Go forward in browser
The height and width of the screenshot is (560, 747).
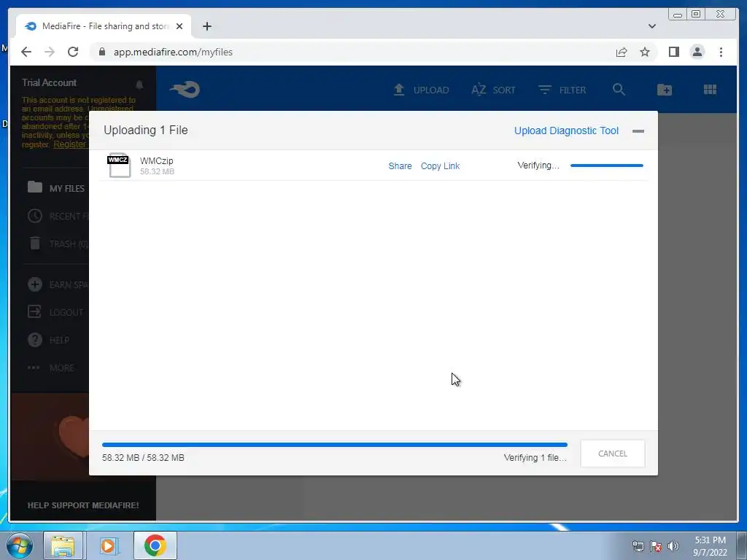pyautogui.click(x=50, y=52)
